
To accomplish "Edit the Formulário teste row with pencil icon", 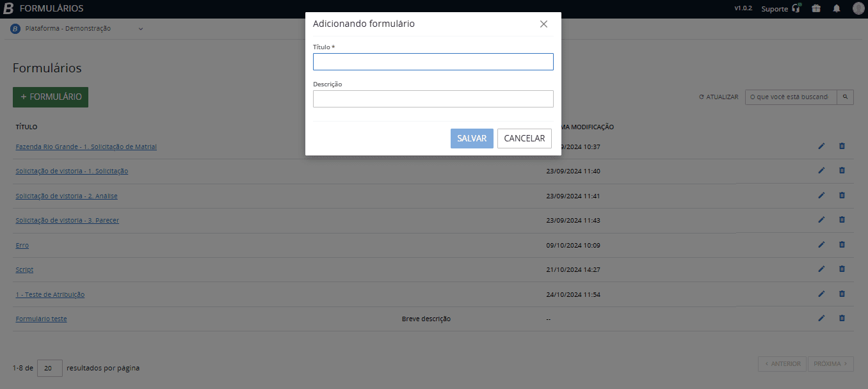I will (821, 318).
